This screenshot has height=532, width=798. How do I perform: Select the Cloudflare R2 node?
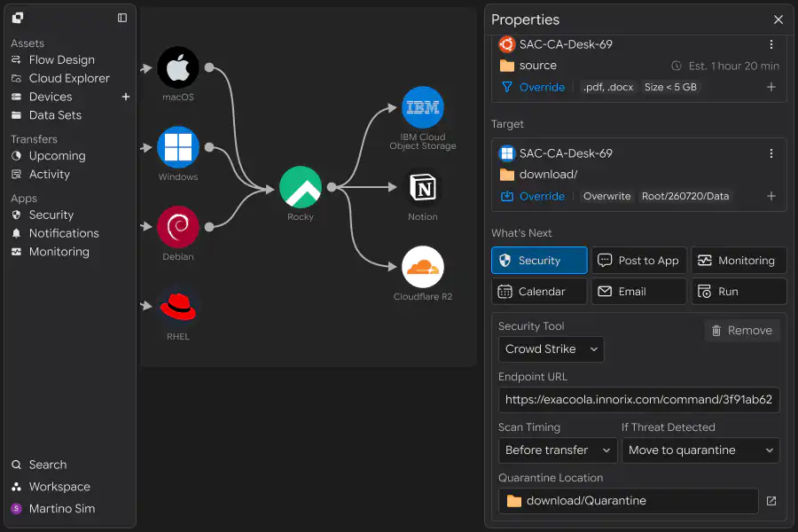(422, 267)
